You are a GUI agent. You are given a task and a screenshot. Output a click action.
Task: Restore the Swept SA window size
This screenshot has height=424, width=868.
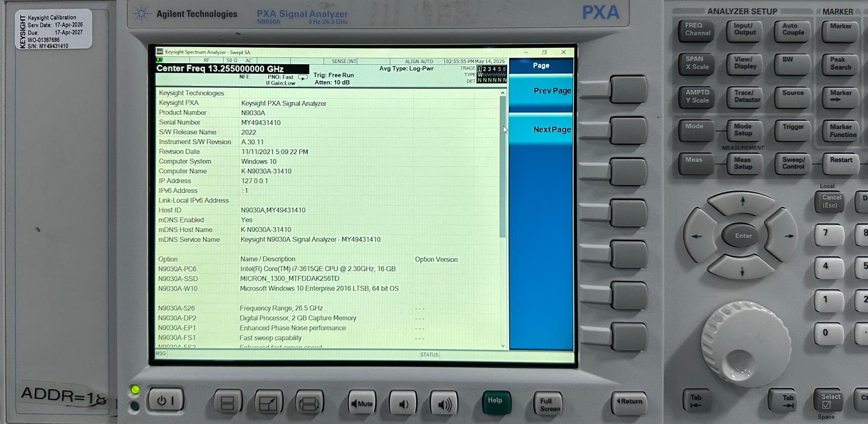click(x=544, y=52)
